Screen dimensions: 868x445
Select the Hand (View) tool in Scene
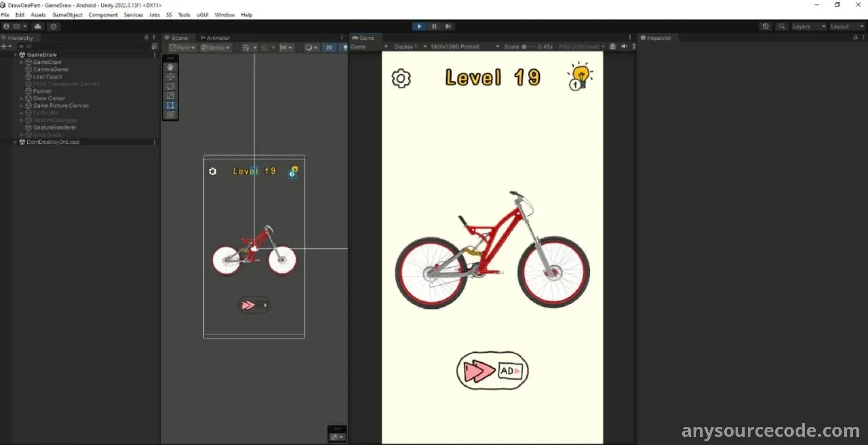coord(170,67)
